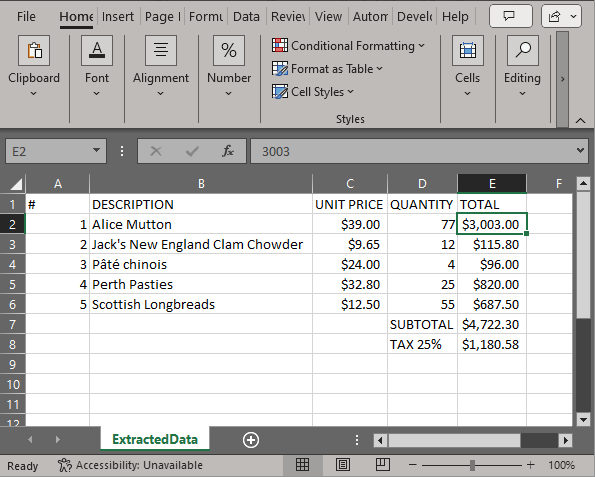Switch to the Data tab
The height and width of the screenshot is (477, 595).
pos(246,16)
